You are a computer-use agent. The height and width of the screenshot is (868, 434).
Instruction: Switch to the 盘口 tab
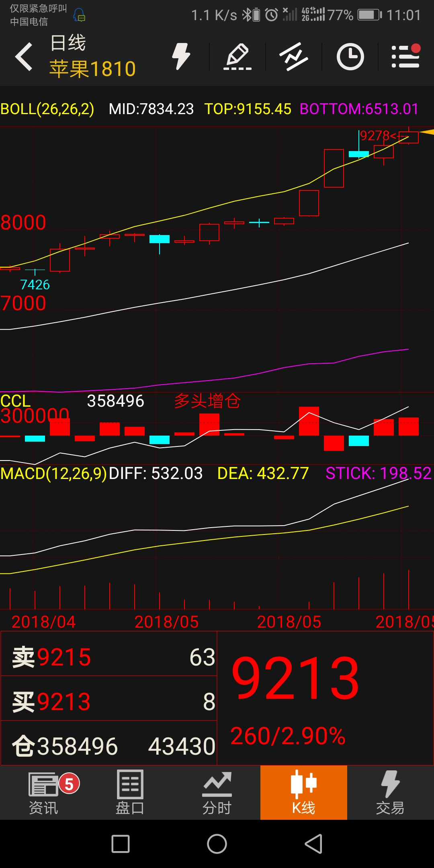(130, 793)
